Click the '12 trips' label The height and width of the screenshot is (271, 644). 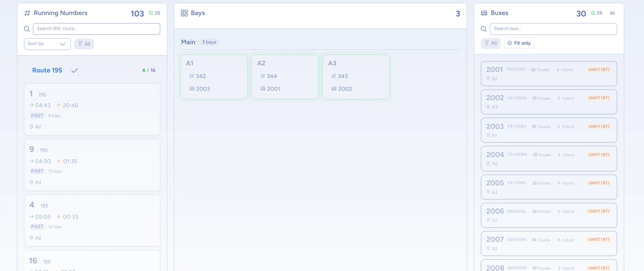[55, 227]
